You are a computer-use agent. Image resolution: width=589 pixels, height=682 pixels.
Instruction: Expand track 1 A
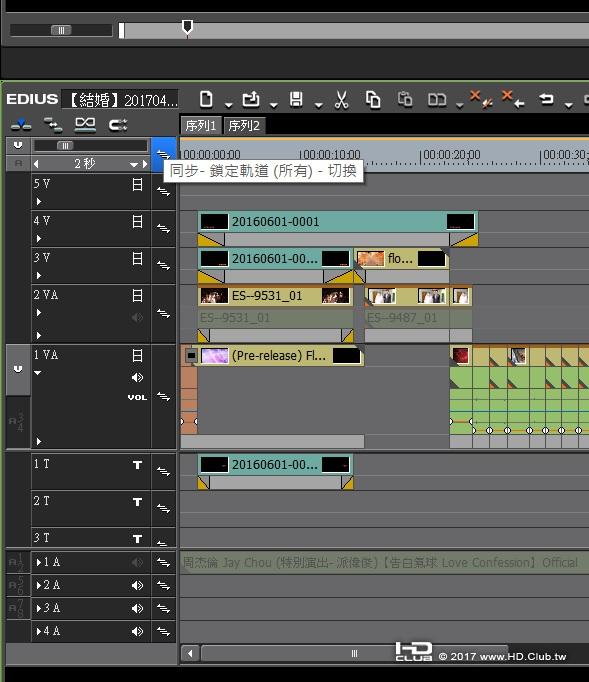(39, 562)
